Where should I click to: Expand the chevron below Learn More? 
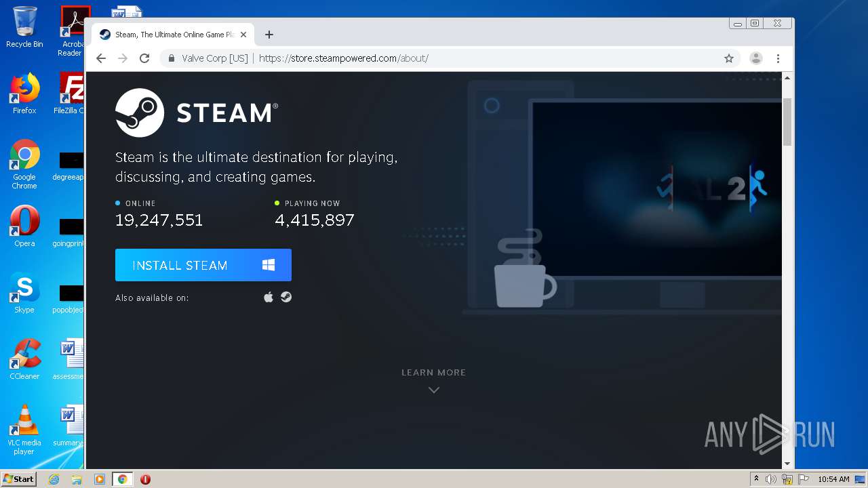click(434, 390)
